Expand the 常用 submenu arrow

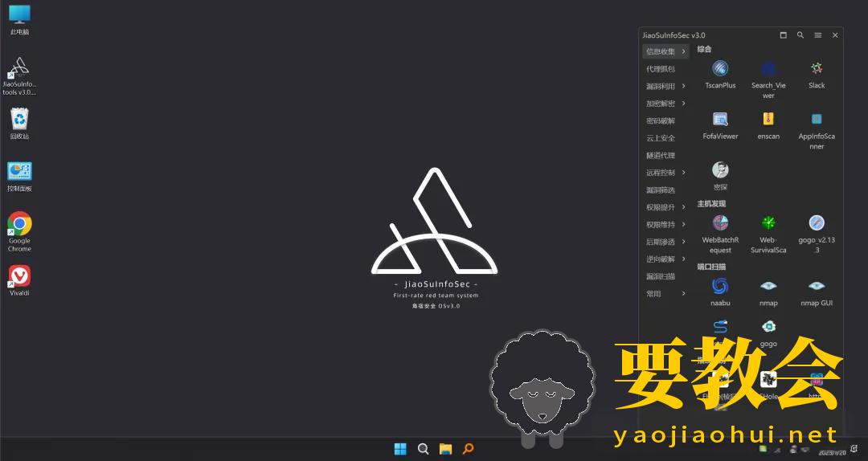pos(684,293)
